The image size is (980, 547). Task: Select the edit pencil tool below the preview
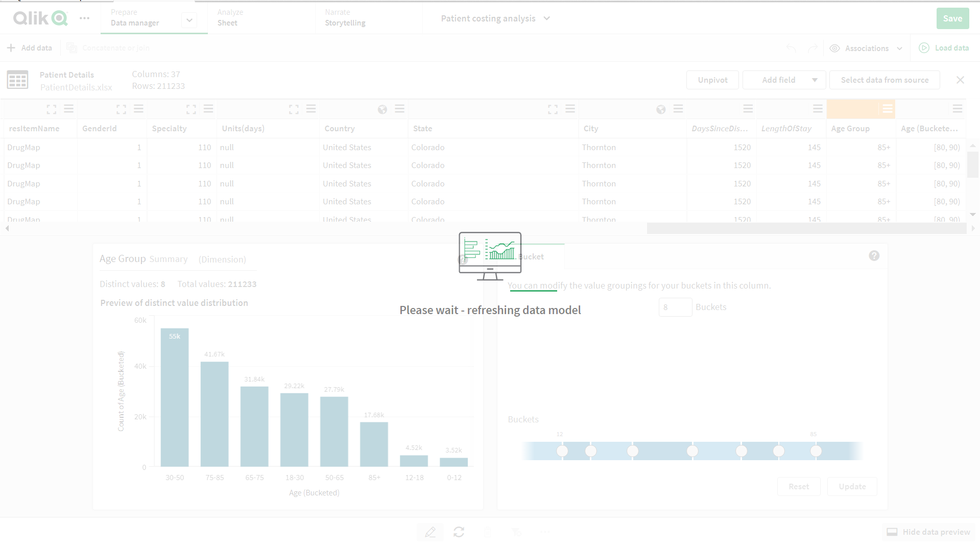click(431, 532)
